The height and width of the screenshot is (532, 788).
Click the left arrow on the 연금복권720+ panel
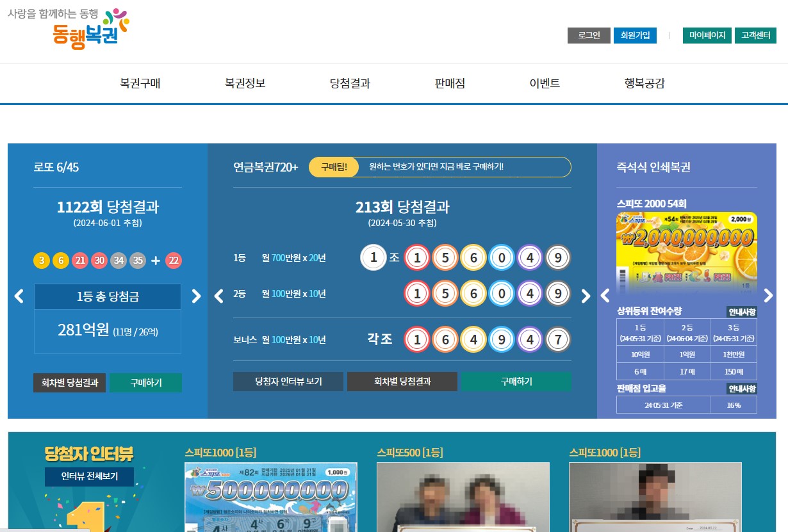point(218,296)
